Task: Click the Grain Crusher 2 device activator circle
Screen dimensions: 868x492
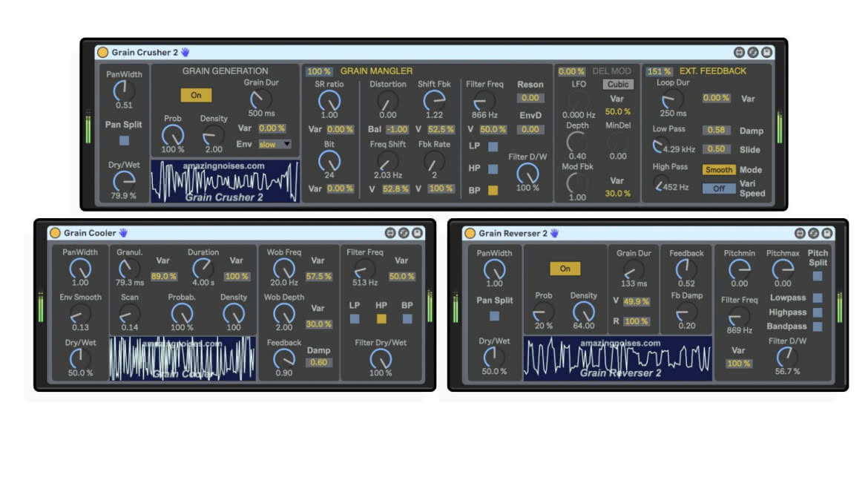Action: pos(103,53)
